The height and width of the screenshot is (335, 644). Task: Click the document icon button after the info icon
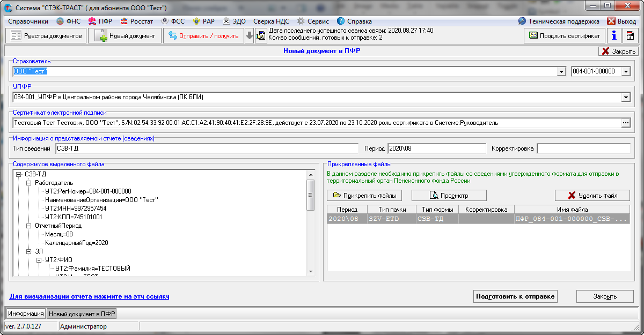(x=630, y=36)
